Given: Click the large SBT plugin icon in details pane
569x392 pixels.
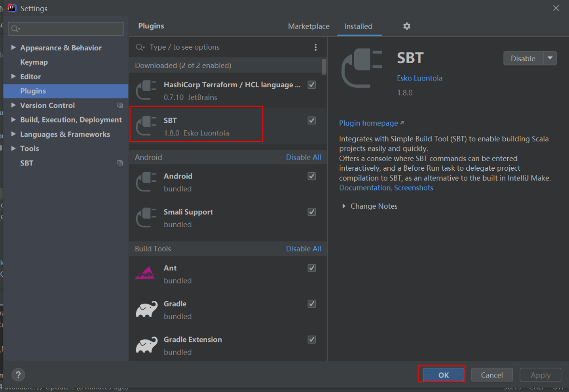Looking at the screenshot, I should coord(361,68).
